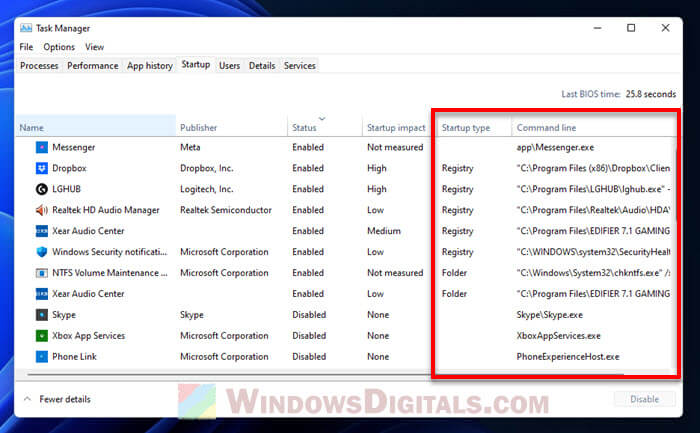Select the LGHUB row name

[67, 189]
